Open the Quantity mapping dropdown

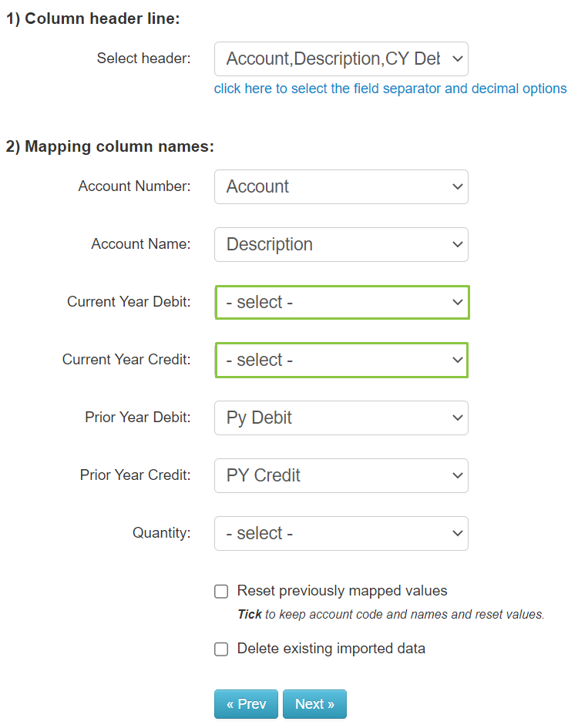click(341, 533)
